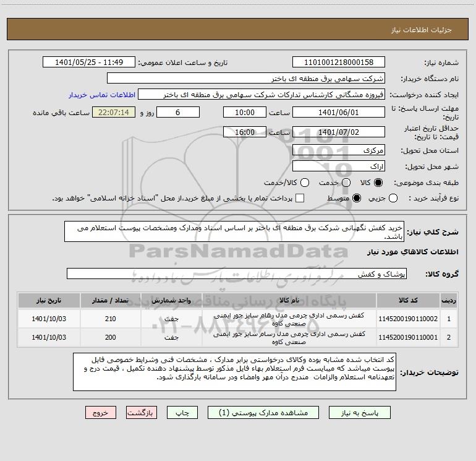Click row number 2 cell
Viewport: 476px width, 461px height.
pyautogui.click(x=449, y=338)
